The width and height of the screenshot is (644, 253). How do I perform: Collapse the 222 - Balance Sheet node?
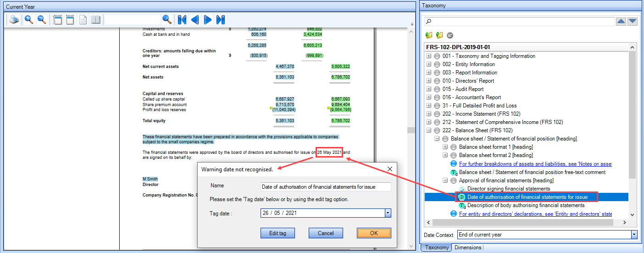point(429,130)
